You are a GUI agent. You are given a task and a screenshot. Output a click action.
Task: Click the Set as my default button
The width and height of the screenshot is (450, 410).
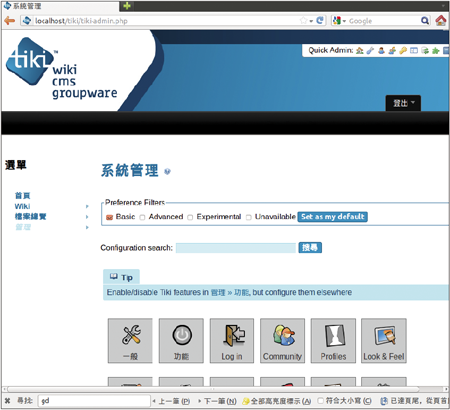333,217
